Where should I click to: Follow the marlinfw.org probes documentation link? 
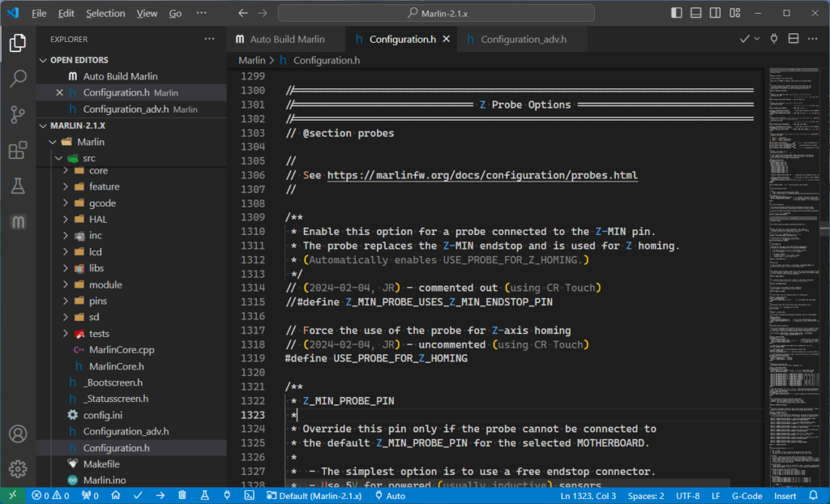click(481, 175)
